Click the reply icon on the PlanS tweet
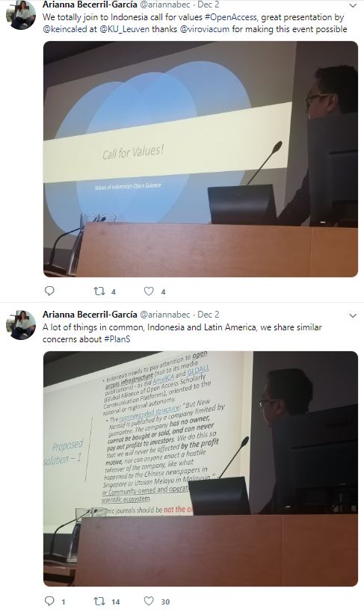The image size is (364, 612). coord(49,601)
